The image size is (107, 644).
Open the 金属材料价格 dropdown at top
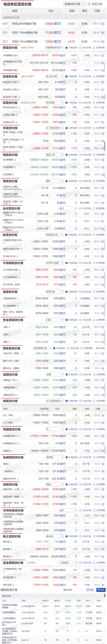coord(74,4)
